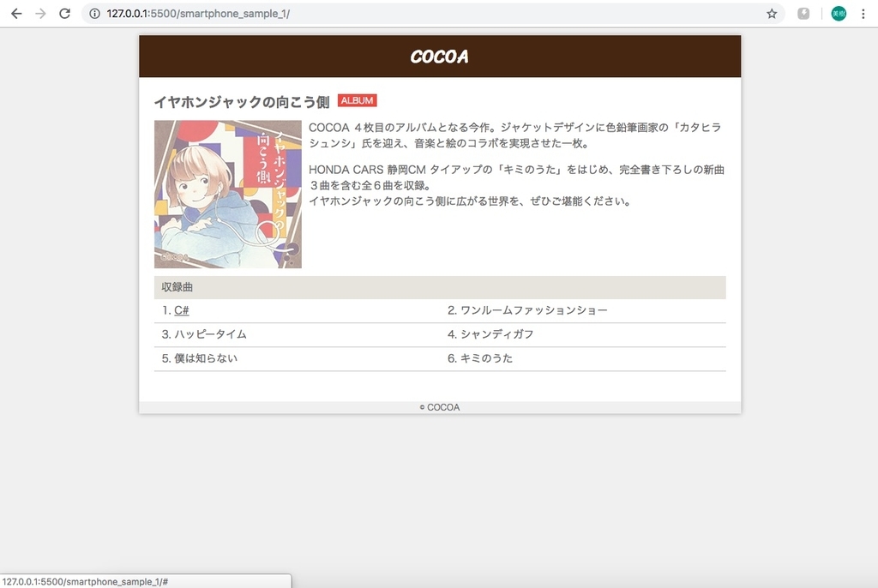Click the red ALBUM badge
This screenshot has height=588, width=878.
pyautogui.click(x=358, y=100)
